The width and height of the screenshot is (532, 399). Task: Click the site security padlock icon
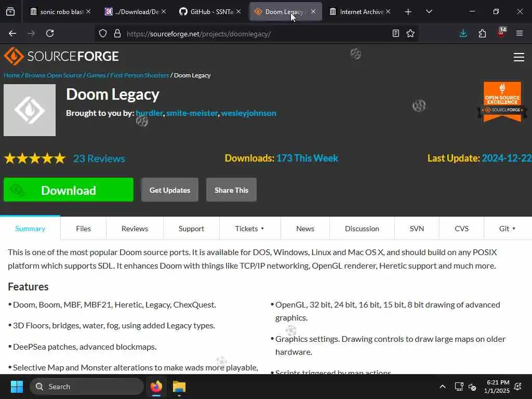pyautogui.click(x=117, y=33)
